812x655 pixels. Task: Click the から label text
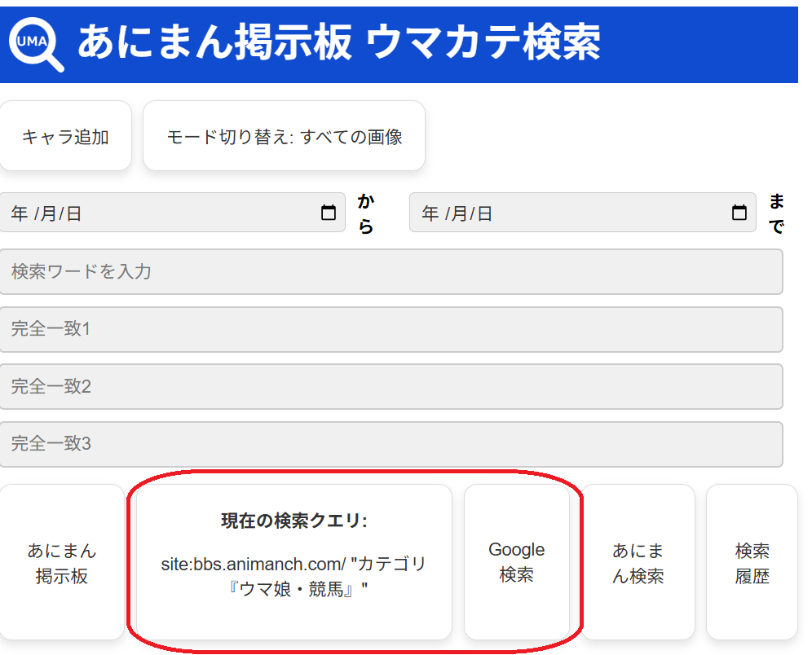pos(366,213)
